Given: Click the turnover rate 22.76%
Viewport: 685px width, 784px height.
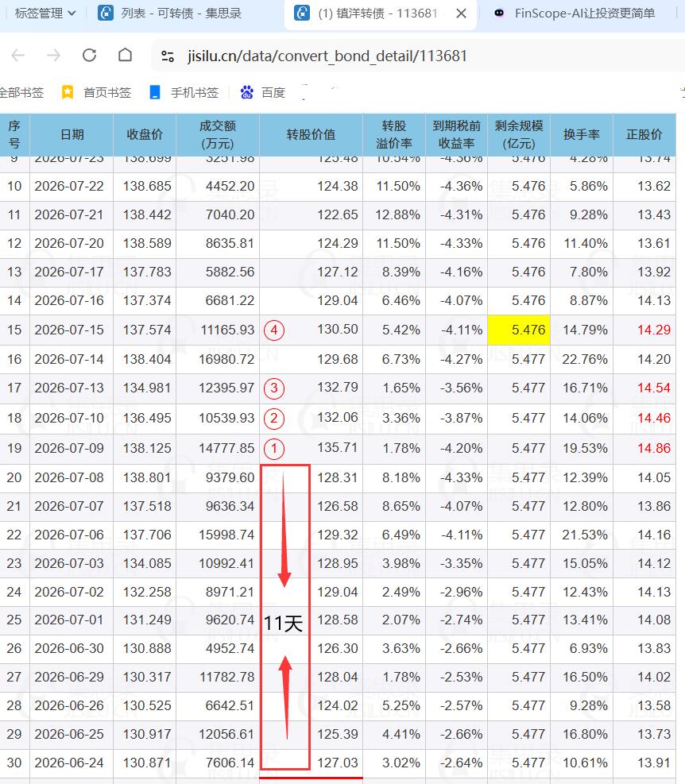Looking at the screenshot, I should click(x=585, y=360).
